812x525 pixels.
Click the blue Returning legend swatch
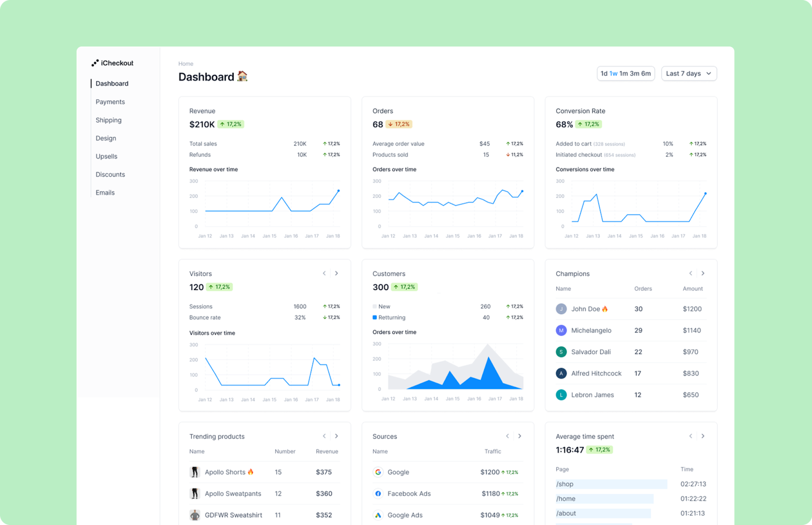(x=375, y=317)
